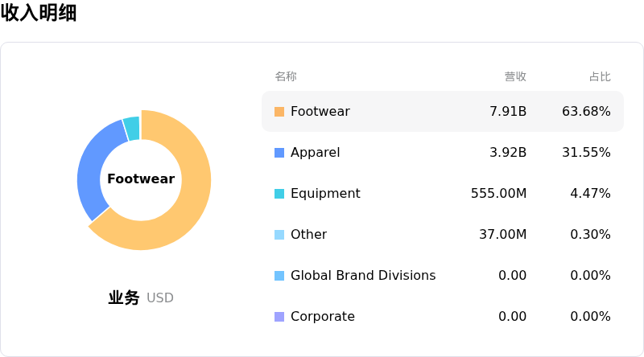
Task: Click the 占比 column header
Action: (600, 76)
